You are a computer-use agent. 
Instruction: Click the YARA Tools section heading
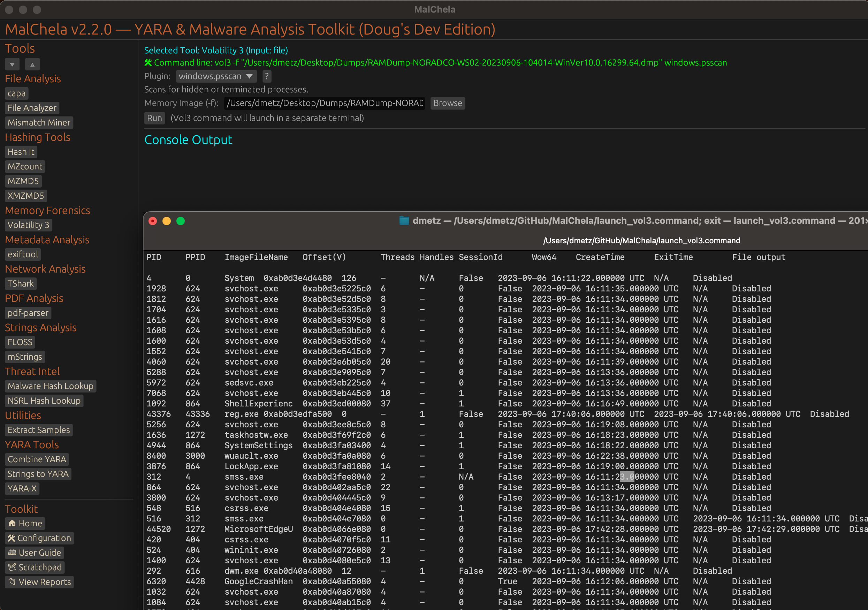click(32, 445)
